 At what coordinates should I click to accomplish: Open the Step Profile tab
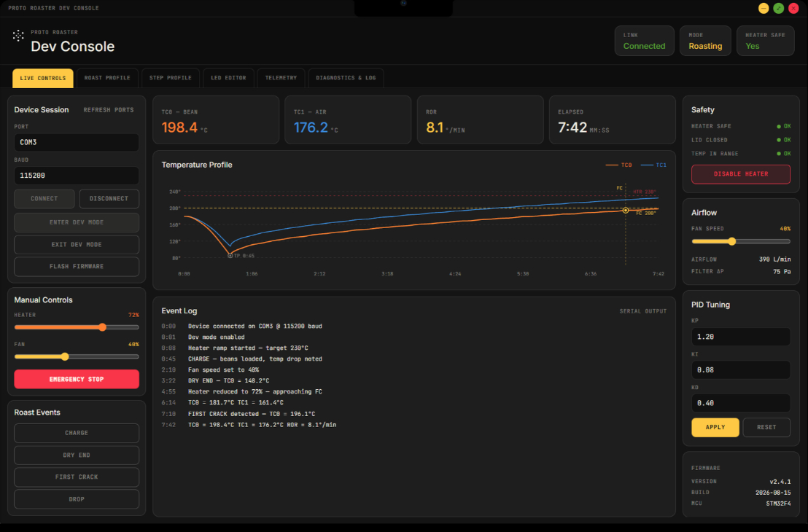click(x=170, y=78)
